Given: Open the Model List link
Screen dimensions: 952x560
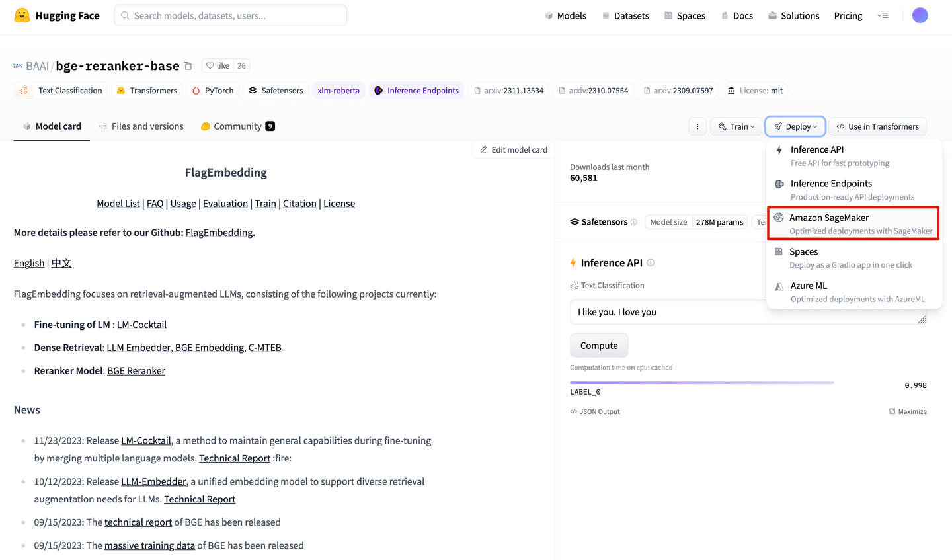Looking at the screenshot, I should point(118,204).
